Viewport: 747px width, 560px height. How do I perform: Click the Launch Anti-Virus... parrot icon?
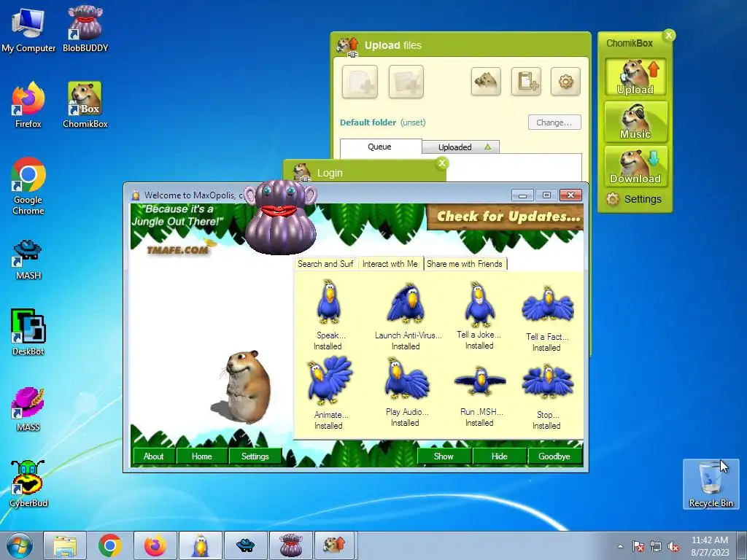pyautogui.click(x=406, y=303)
